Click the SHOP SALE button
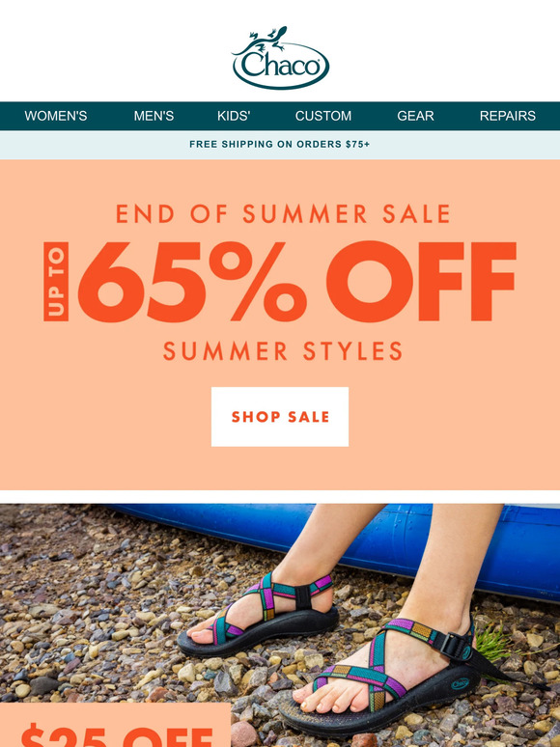 click(x=280, y=417)
